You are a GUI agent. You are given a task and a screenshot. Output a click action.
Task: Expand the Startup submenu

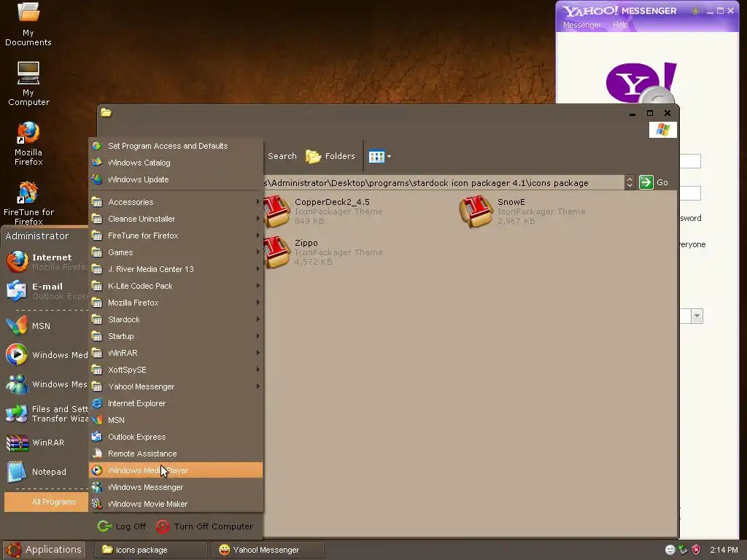pyautogui.click(x=176, y=336)
